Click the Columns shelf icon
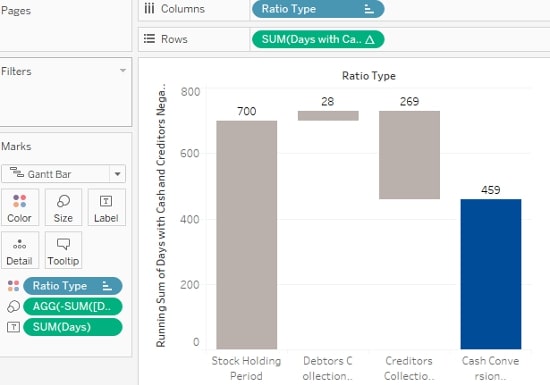The image size is (550, 385). 149,8
